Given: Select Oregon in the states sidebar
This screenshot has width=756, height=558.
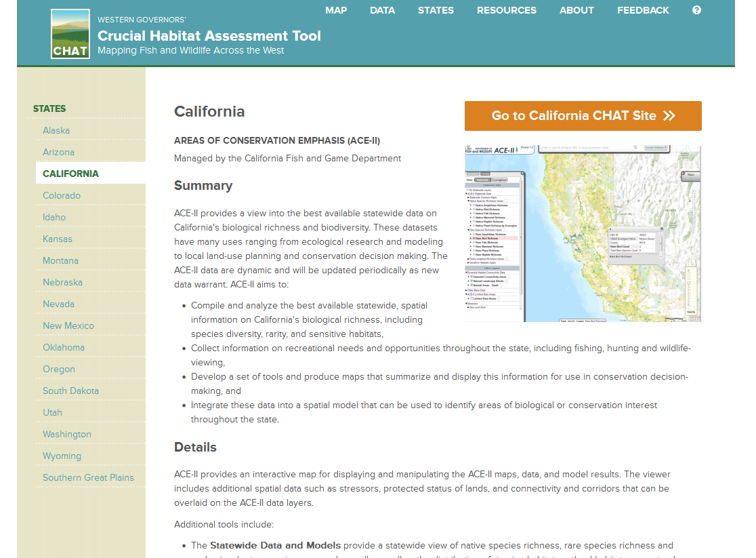Looking at the screenshot, I should pyautogui.click(x=59, y=370).
